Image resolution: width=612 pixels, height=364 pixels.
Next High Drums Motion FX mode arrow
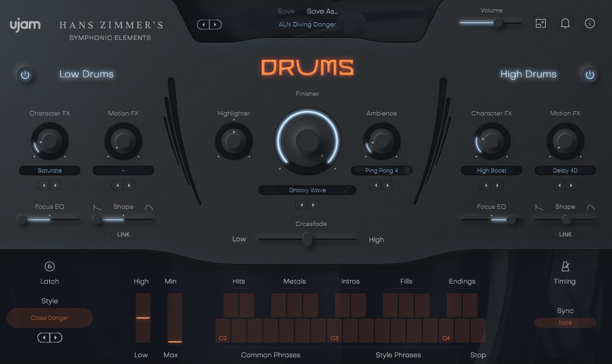tap(571, 185)
